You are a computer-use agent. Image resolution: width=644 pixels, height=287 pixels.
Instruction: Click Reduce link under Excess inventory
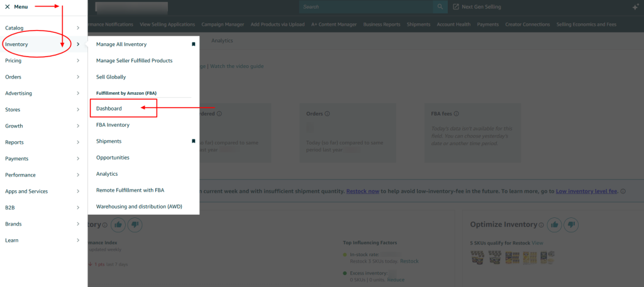pyautogui.click(x=396, y=279)
